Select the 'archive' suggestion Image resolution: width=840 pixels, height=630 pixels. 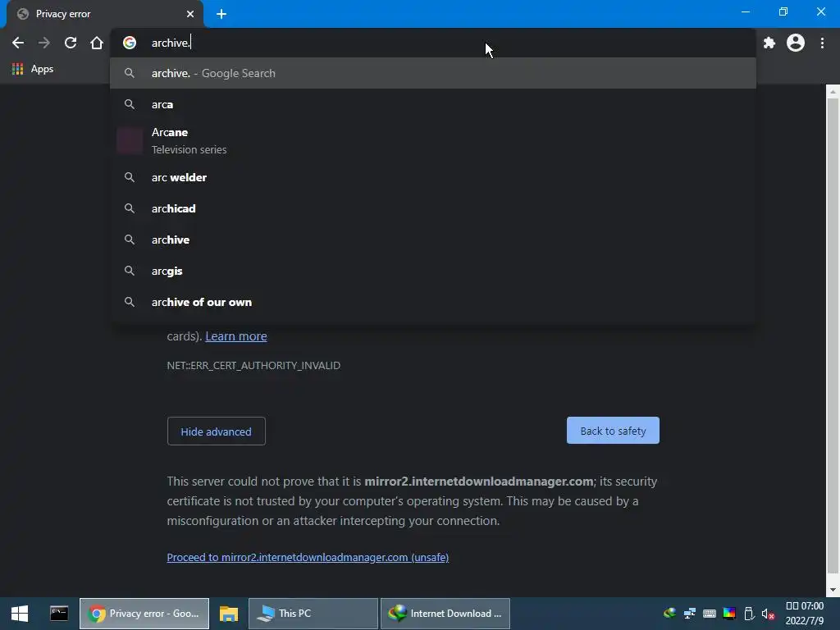[433, 240]
